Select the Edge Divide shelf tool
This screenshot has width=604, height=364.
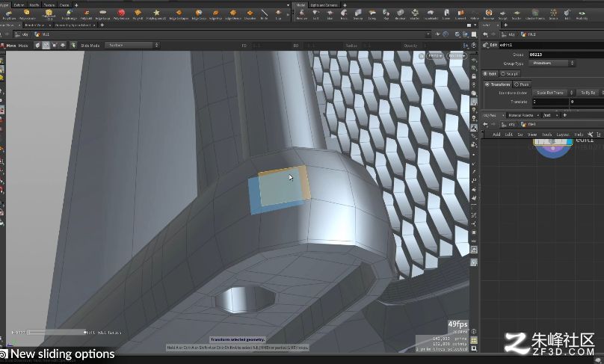233,15
